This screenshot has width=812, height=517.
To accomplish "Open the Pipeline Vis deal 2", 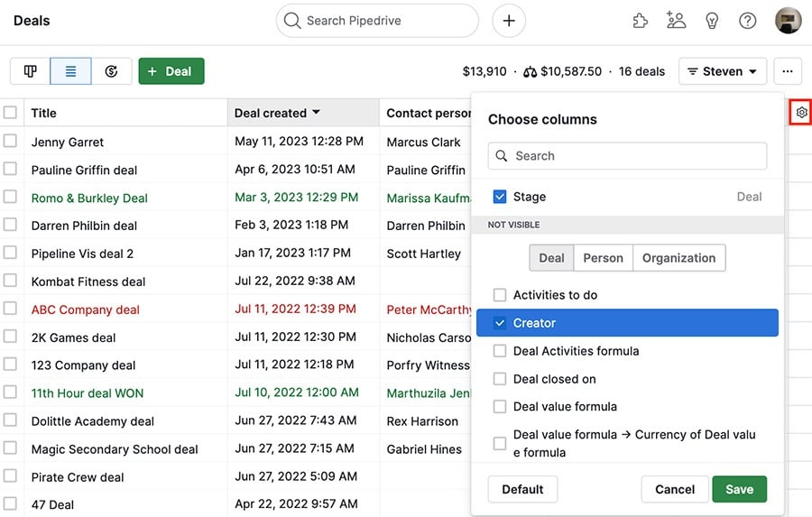I will point(82,254).
